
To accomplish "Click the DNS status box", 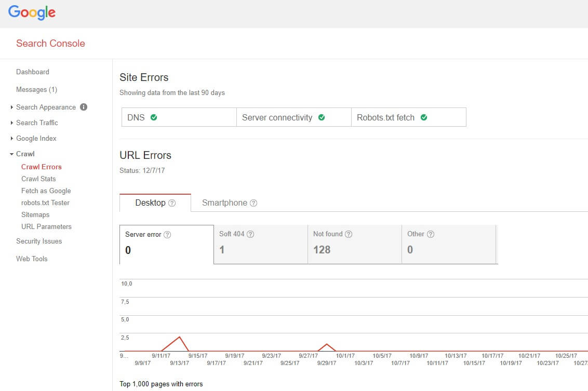I will pos(179,117).
